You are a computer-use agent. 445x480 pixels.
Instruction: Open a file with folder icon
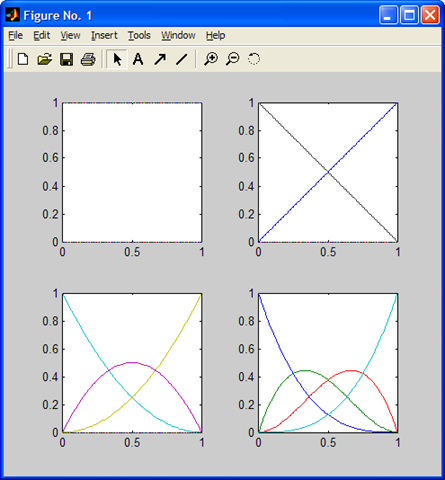click(x=44, y=59)
